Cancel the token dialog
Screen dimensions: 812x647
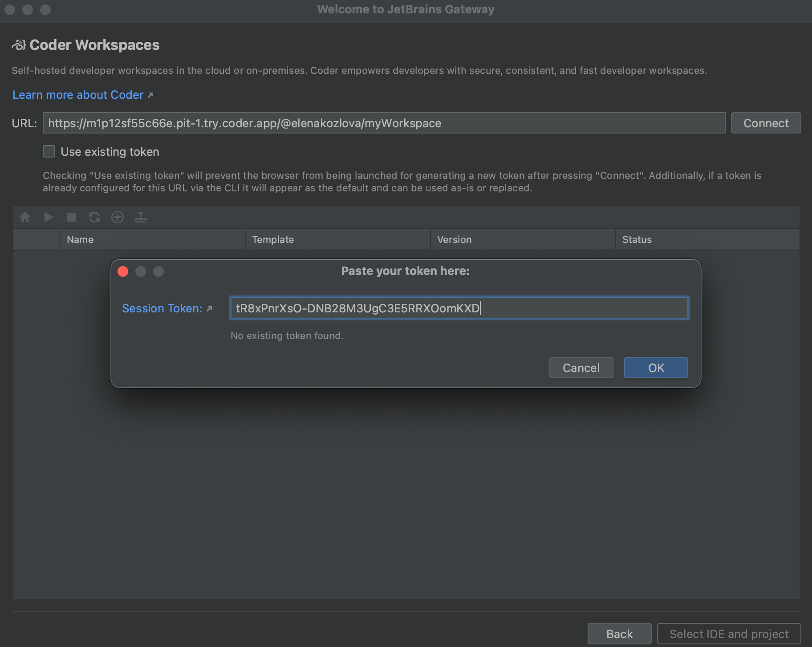pos(581,368)
